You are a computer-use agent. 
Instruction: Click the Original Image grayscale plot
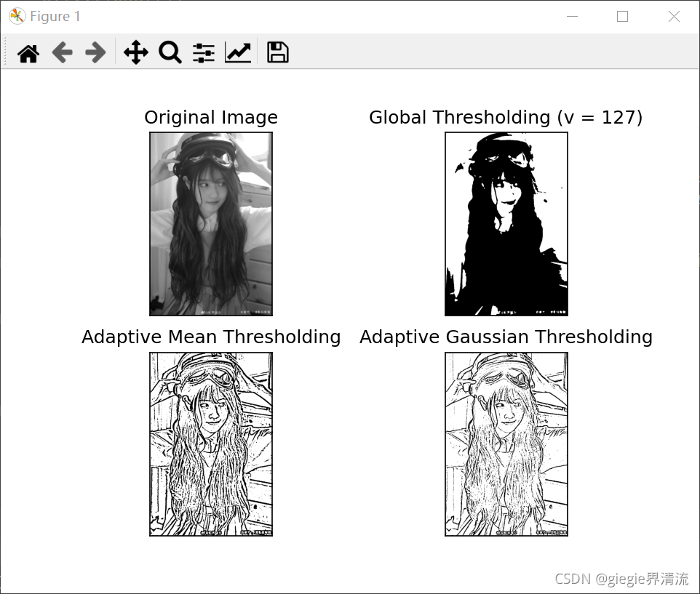(x=211, y=224)
